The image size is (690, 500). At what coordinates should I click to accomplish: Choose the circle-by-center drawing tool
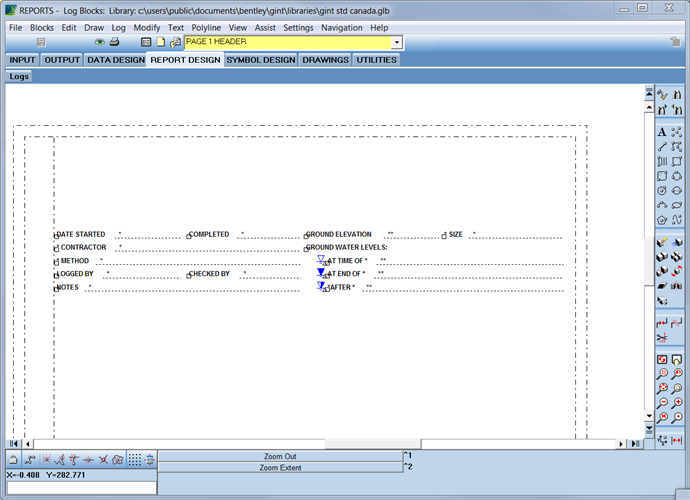click(x=662, y=191)
